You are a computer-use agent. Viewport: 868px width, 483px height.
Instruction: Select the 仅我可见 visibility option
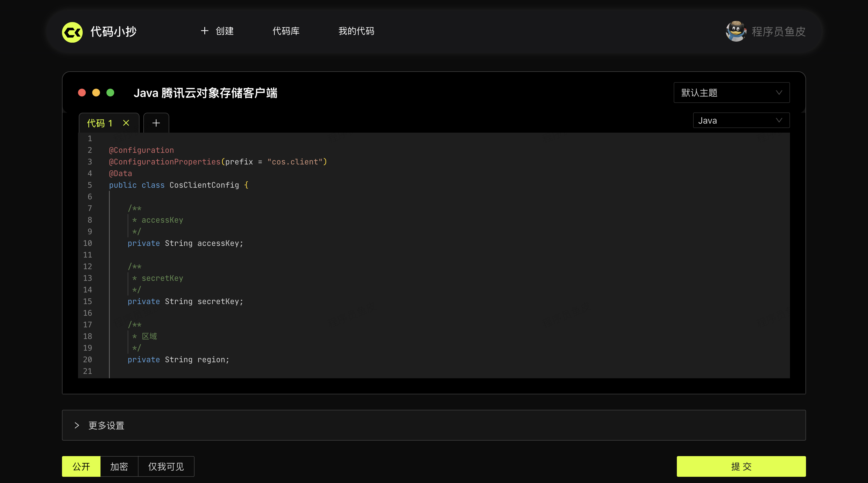pos(166,466)
